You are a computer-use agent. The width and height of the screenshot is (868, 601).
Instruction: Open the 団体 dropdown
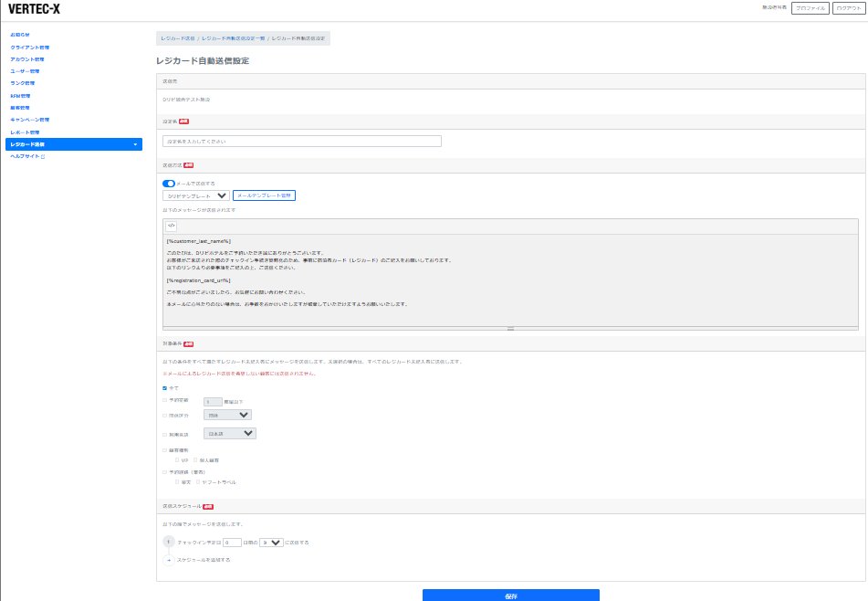point(227,415)
